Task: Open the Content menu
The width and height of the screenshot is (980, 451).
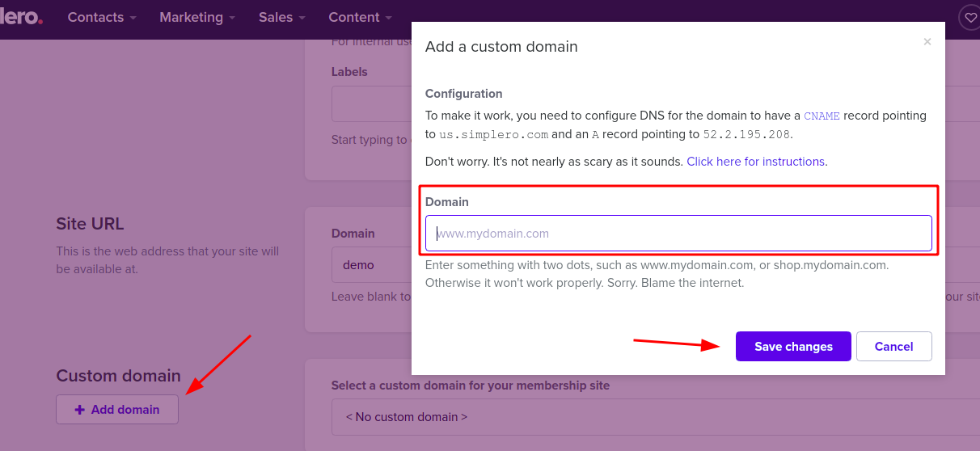Action: point(360,17)
